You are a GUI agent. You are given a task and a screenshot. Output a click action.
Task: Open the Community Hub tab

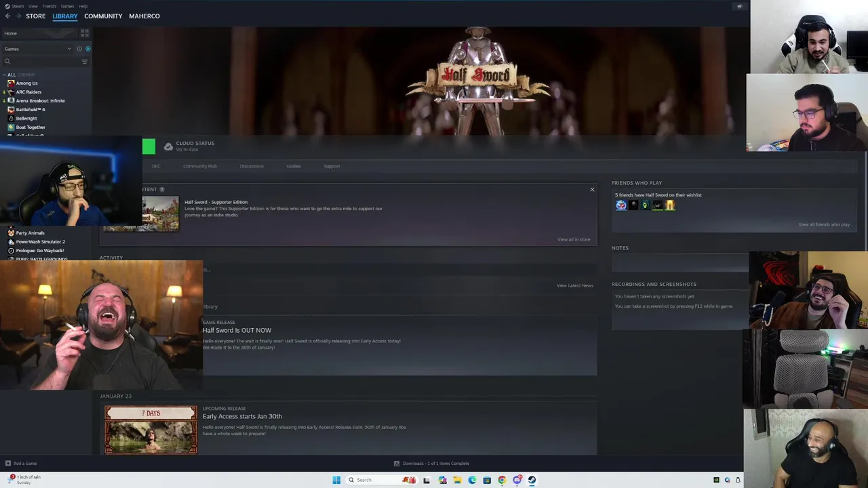(x=200, y=166)
